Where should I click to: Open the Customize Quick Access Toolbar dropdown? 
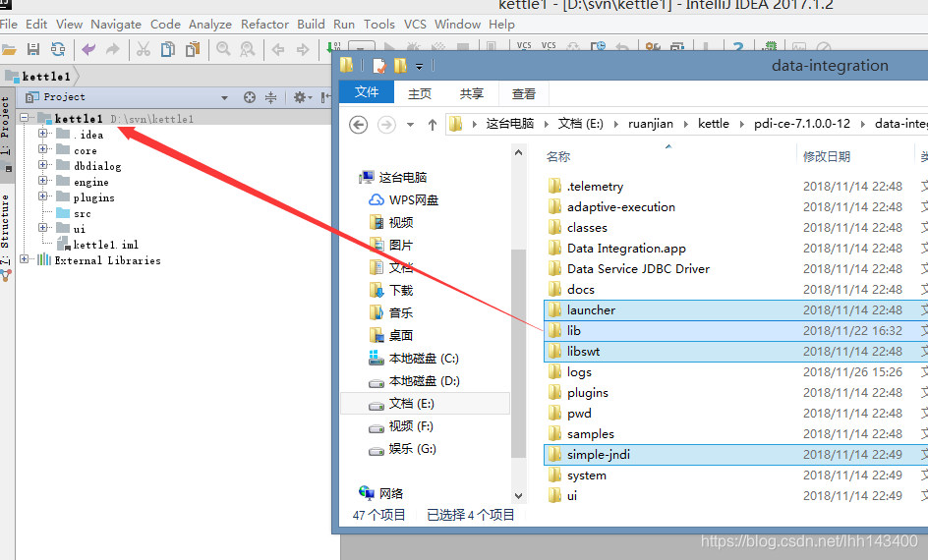click(x=419, y=66)
